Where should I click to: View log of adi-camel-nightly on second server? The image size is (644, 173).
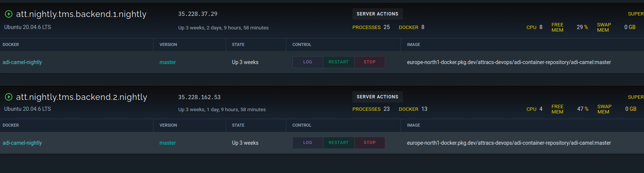308,143
